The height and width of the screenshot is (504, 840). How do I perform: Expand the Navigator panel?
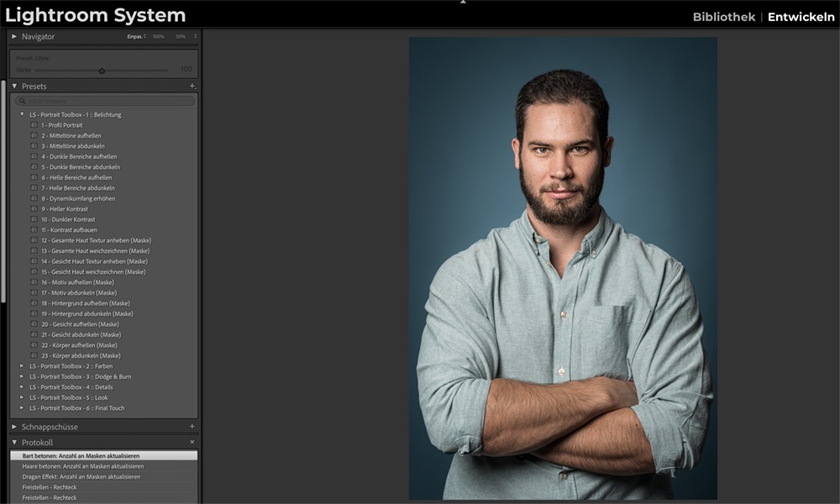coord(14,37)
